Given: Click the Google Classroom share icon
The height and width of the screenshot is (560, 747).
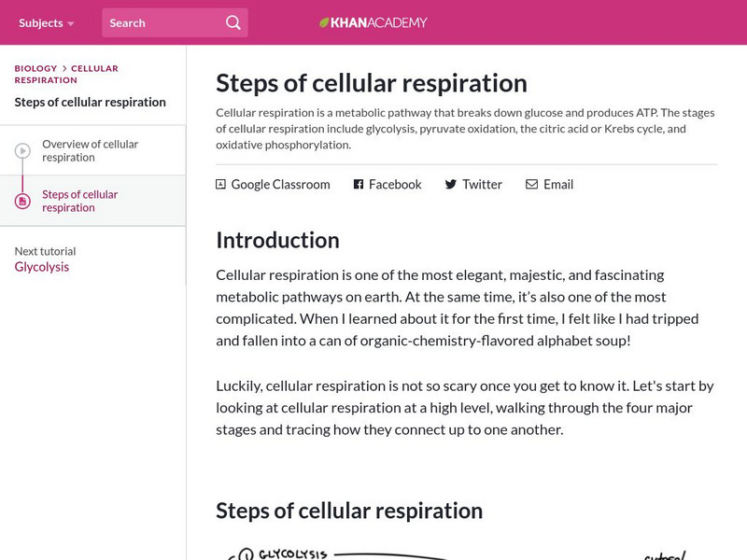Looking at the screenshot, I should tap(221, 185).
